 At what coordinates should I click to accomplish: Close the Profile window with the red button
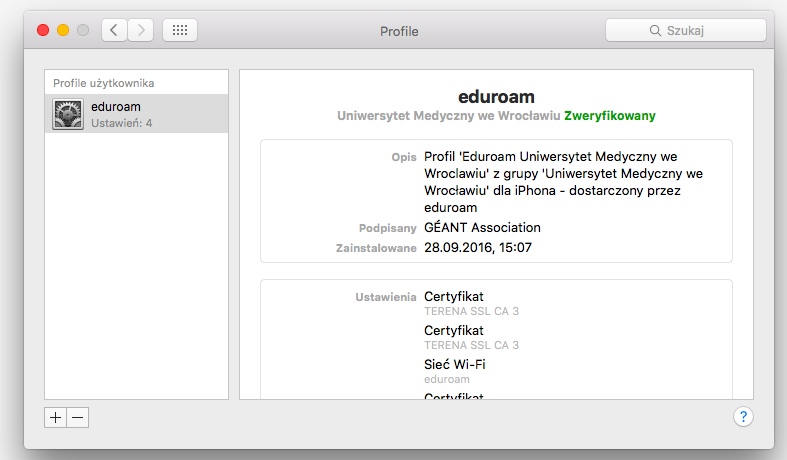[43, 31]
